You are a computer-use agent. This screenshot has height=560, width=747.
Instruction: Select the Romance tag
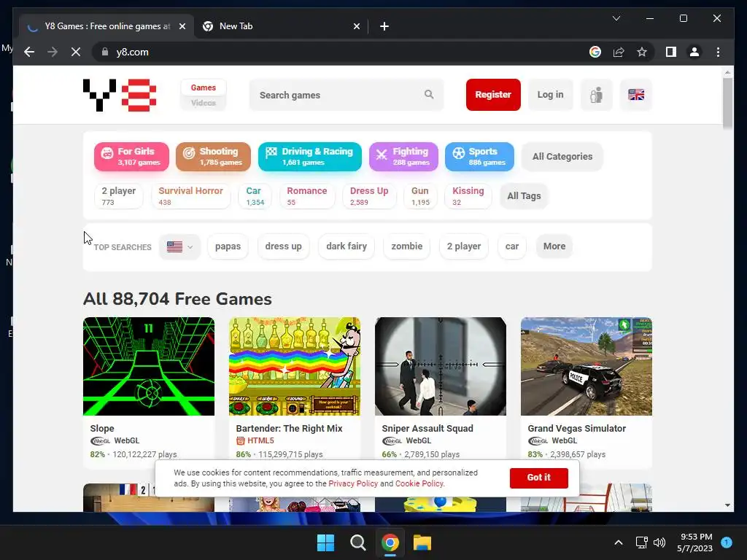tap(307, 195)
